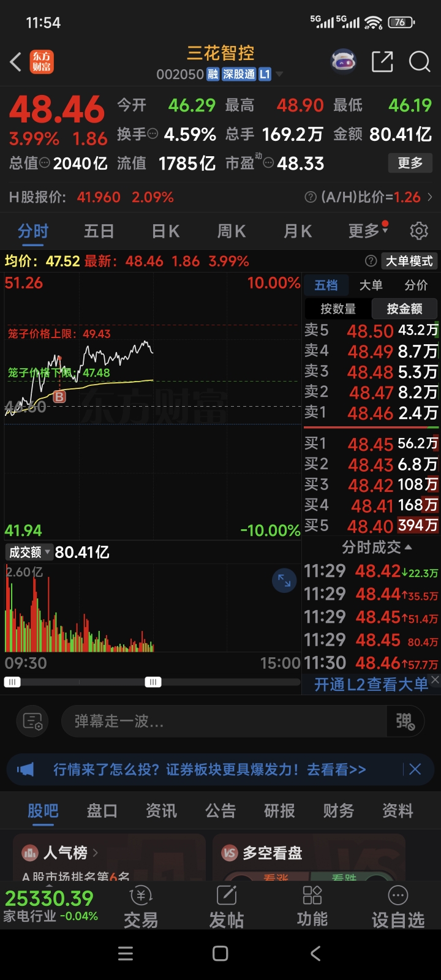Open the 去看看>> banner link

(336, 769)
